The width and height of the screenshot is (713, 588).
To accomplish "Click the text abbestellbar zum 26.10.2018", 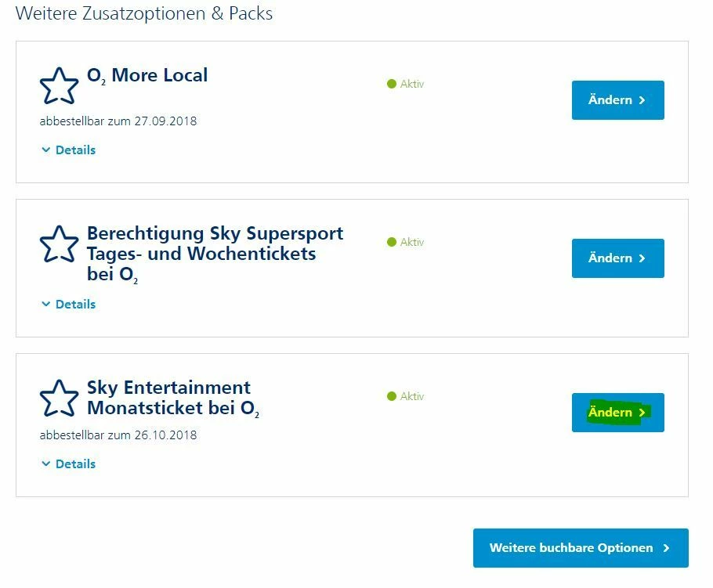I will click(x=118, y=435).
